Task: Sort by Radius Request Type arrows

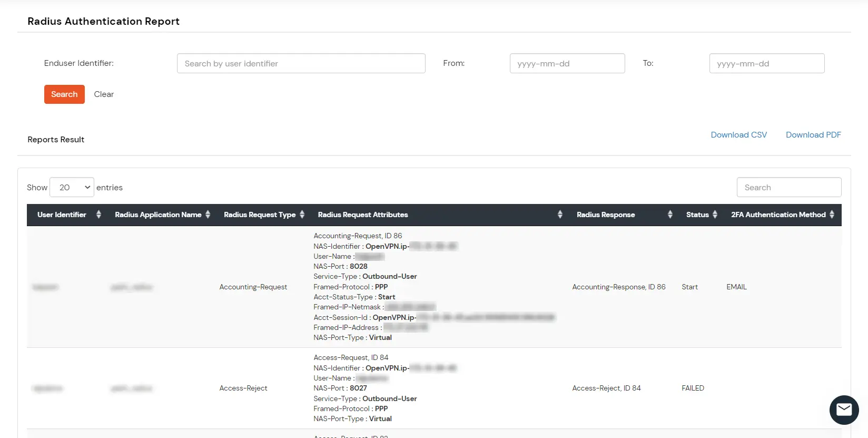Action: [302, 215]
